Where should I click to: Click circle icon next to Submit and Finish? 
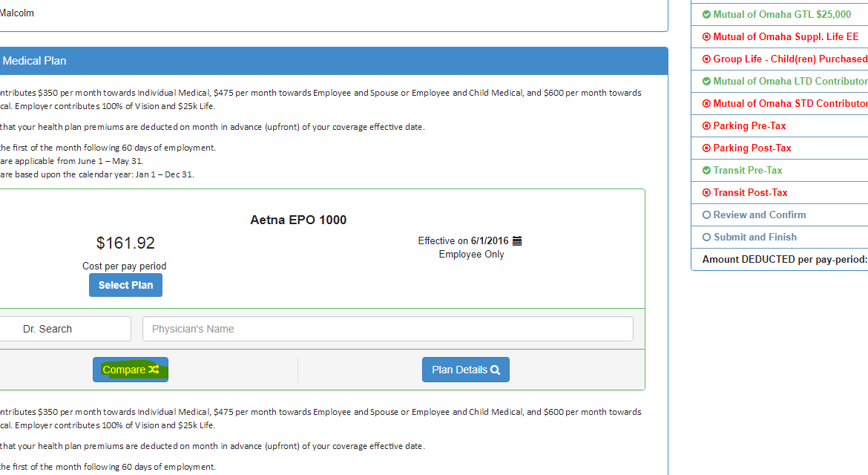(706, 237)
